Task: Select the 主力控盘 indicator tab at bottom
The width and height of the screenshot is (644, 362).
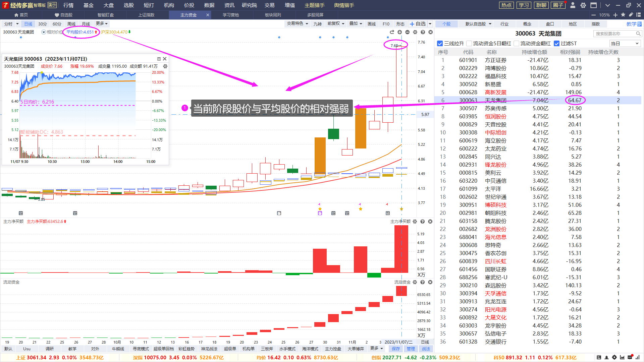Action: (333, 349)
